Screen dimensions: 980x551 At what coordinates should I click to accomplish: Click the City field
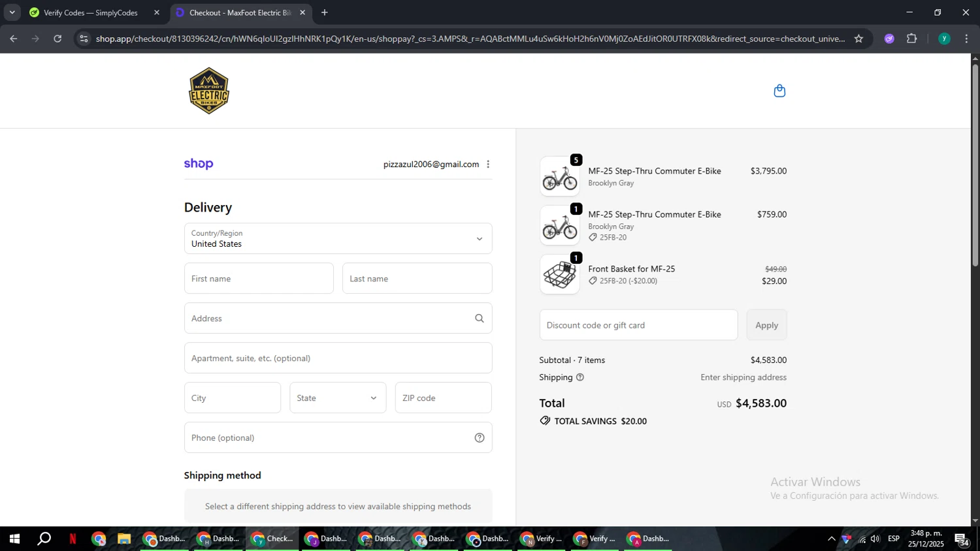coord(233,398)
